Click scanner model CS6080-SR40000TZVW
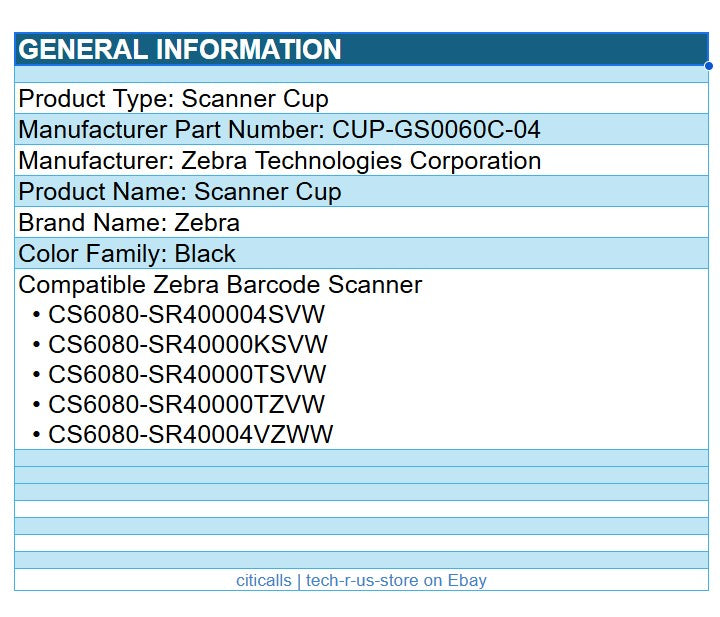Viewport: 720px width, 617px height. 187,405
